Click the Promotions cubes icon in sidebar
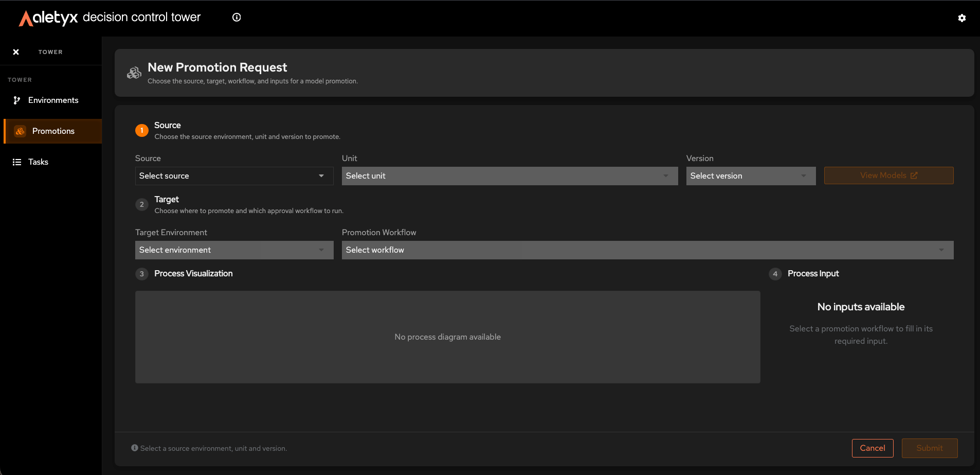The height and width of the screenshot is (475, 980). [x=20, y=131]
